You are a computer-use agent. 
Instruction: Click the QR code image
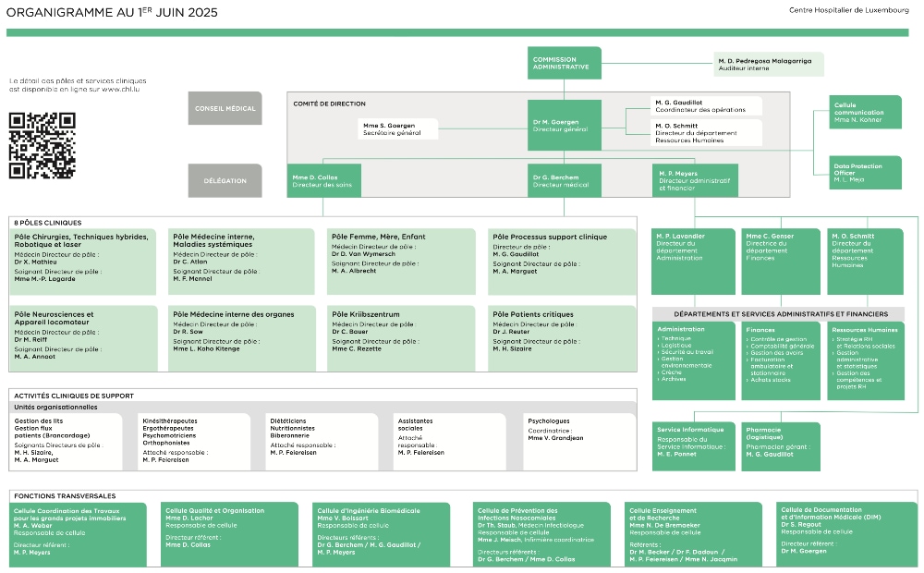coord(42,145)
